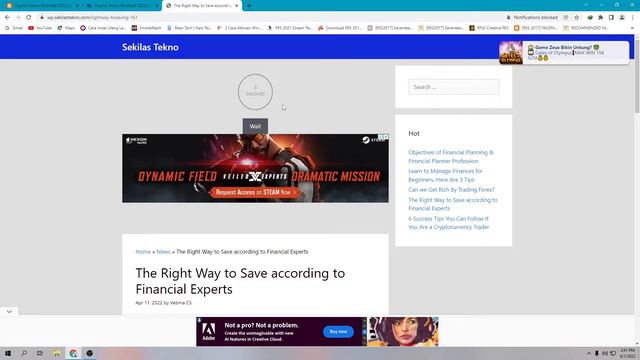This screenshot has width=640, height=360.
Task: Click the browser forward arrow
Action: [18, 18]
